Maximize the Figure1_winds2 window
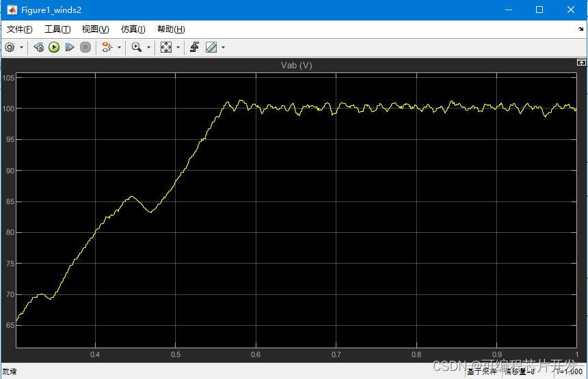This screenshot has height=379, width=588. click(539, 10)
